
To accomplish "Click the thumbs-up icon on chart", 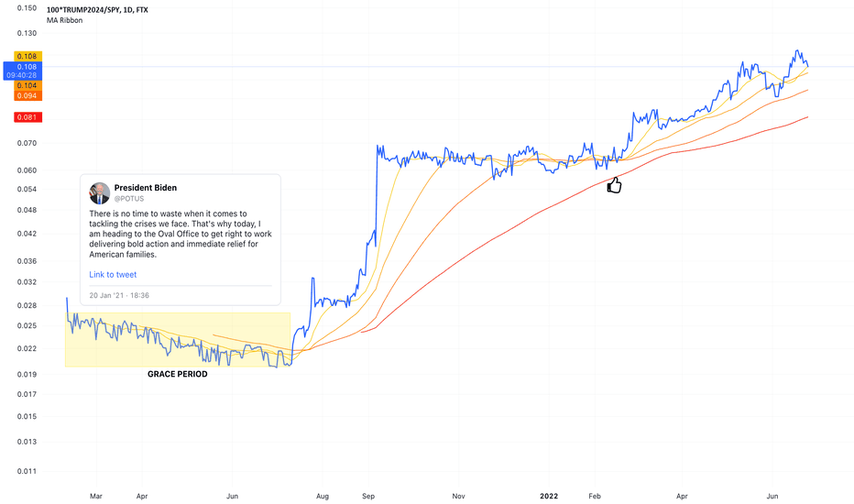I will click(614, 185).
